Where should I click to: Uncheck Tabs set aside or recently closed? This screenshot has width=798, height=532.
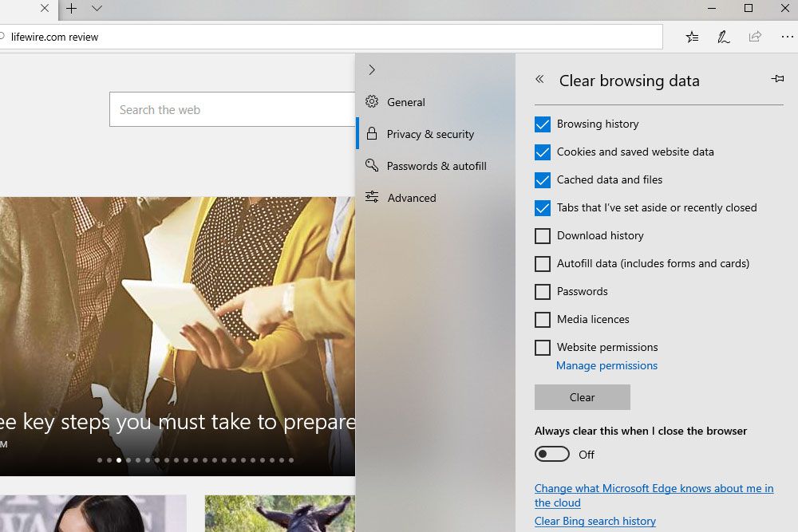(543, 208)
